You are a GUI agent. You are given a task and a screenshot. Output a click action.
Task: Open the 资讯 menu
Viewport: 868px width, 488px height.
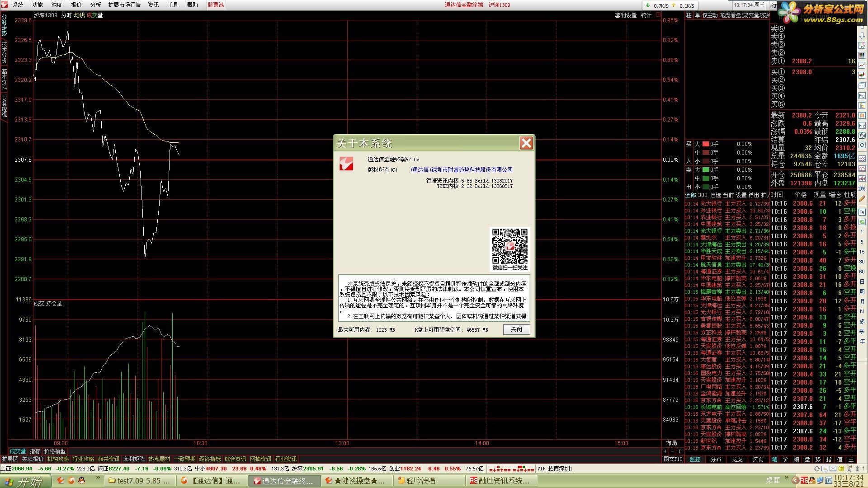(154, 5)
